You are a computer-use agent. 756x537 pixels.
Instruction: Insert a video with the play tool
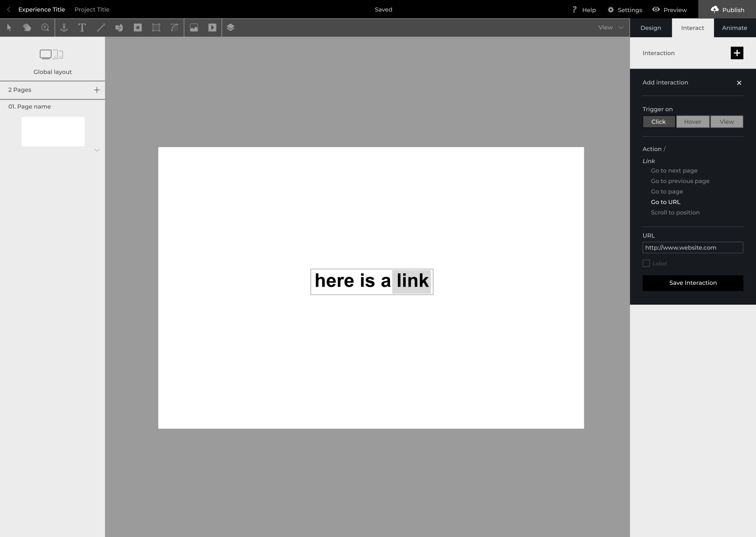click(x=212, y=27)
